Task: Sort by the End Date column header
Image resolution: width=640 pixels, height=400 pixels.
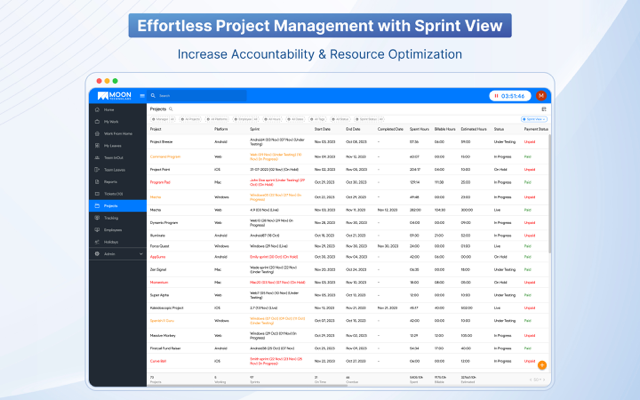Action: pyautogui.click(x=353, y=129)
